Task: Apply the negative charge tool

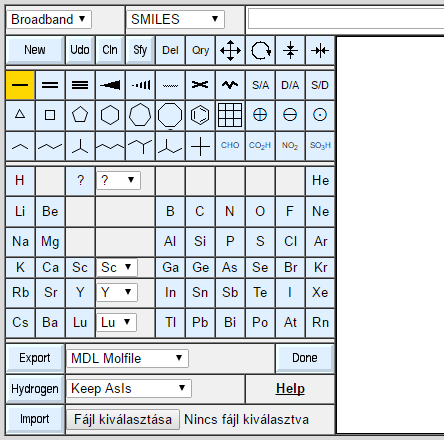Action: tap(290, 115)
